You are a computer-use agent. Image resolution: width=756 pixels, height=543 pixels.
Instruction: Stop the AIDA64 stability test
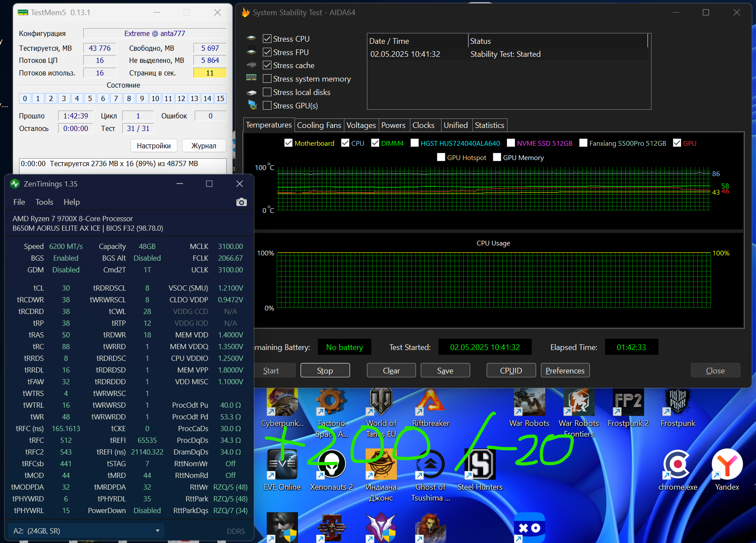(325, 370)
